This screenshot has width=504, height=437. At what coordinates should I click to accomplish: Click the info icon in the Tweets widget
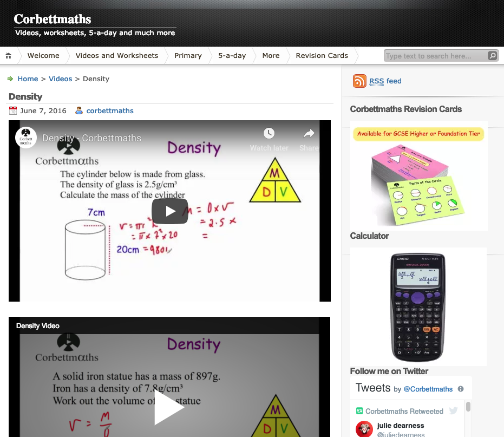click(x=460, y=388)
